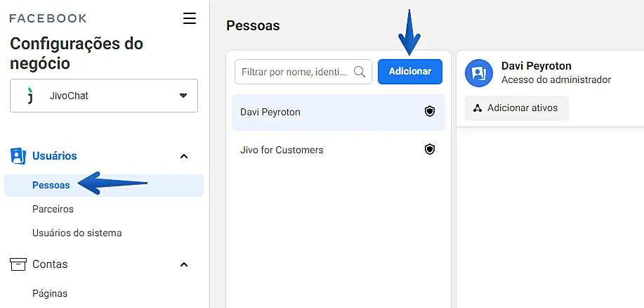Click Jivo for Customers shield icon
This screenshot has height=308, width=644.
[430, 150]
